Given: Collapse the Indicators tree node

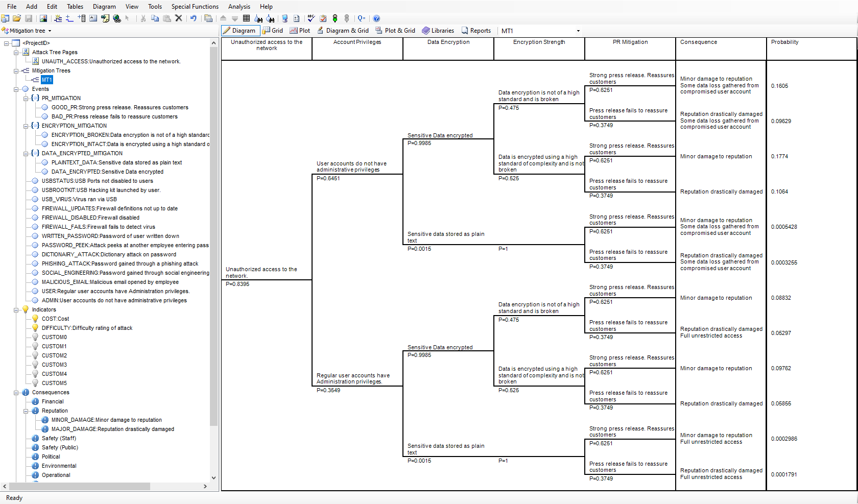Looking at the screenshot, I should (16, 309).
